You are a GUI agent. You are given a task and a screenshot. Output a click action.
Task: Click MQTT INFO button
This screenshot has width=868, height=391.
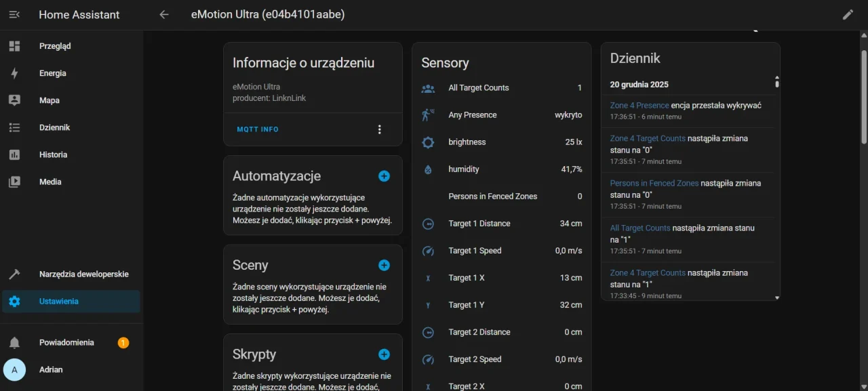pyautogui.click(x=258, y=129)
